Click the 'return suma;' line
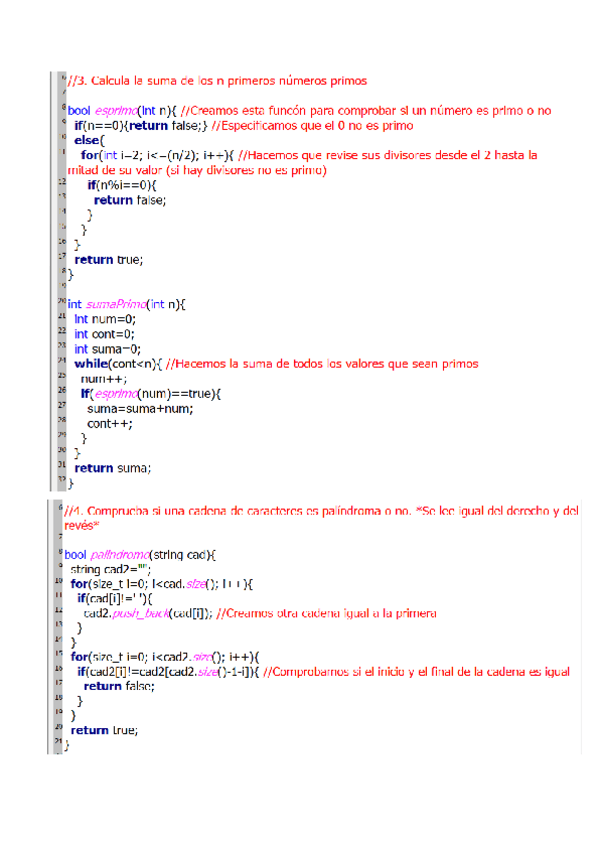This screenshot has height=848, width=600. (113, 468)
